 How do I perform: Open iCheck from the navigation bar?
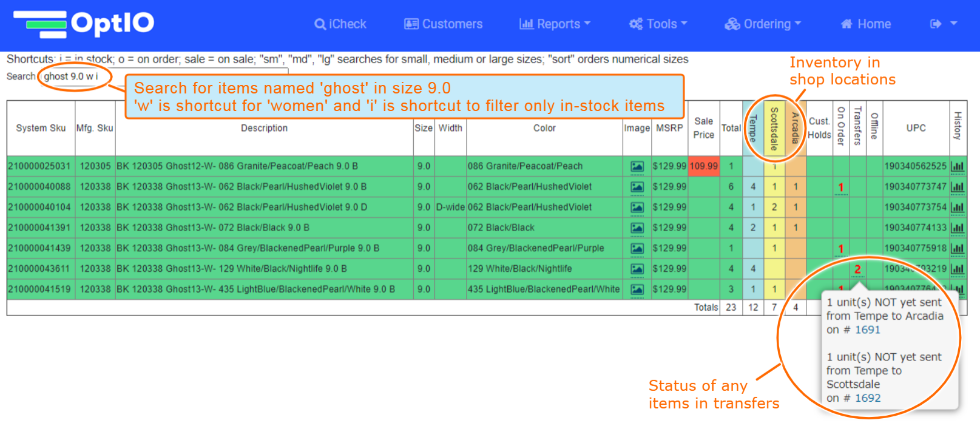point(340,24)
